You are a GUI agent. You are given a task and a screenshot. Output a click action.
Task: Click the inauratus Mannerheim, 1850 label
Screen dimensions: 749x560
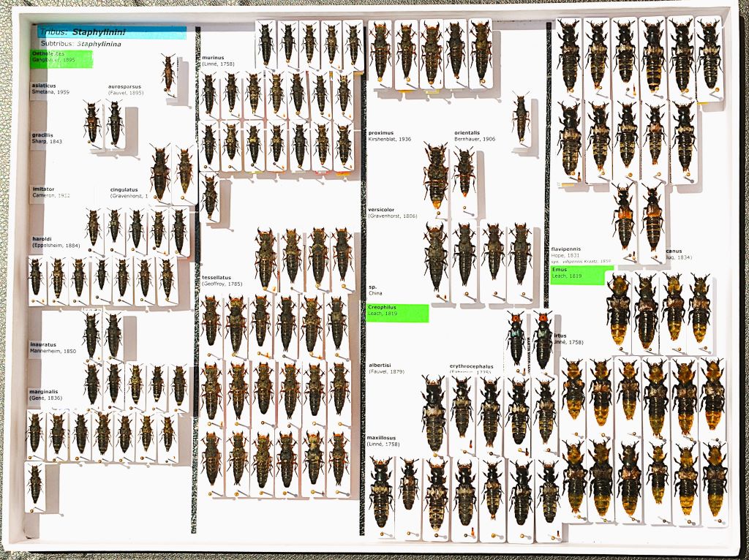click(53, 348)
